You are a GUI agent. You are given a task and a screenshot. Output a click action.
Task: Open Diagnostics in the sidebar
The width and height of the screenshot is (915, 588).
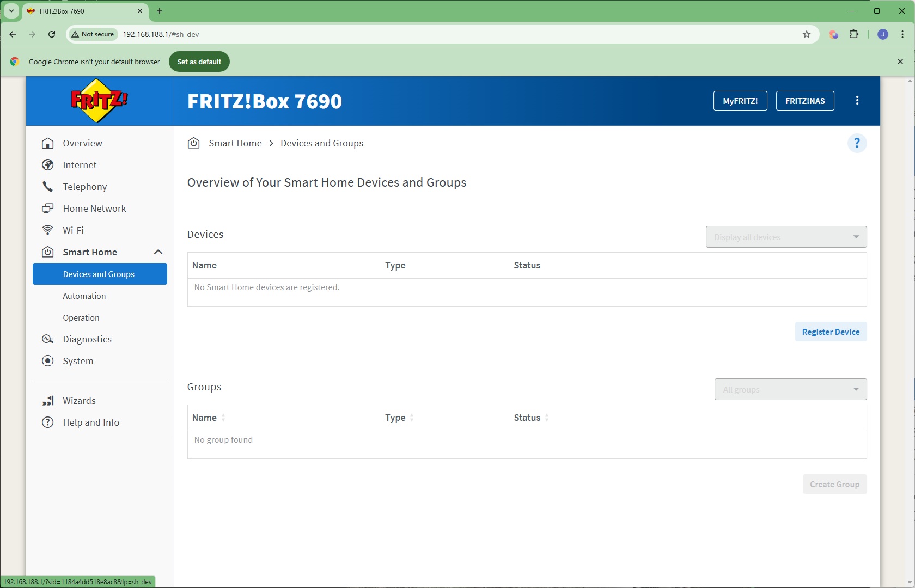click(87, 339)
